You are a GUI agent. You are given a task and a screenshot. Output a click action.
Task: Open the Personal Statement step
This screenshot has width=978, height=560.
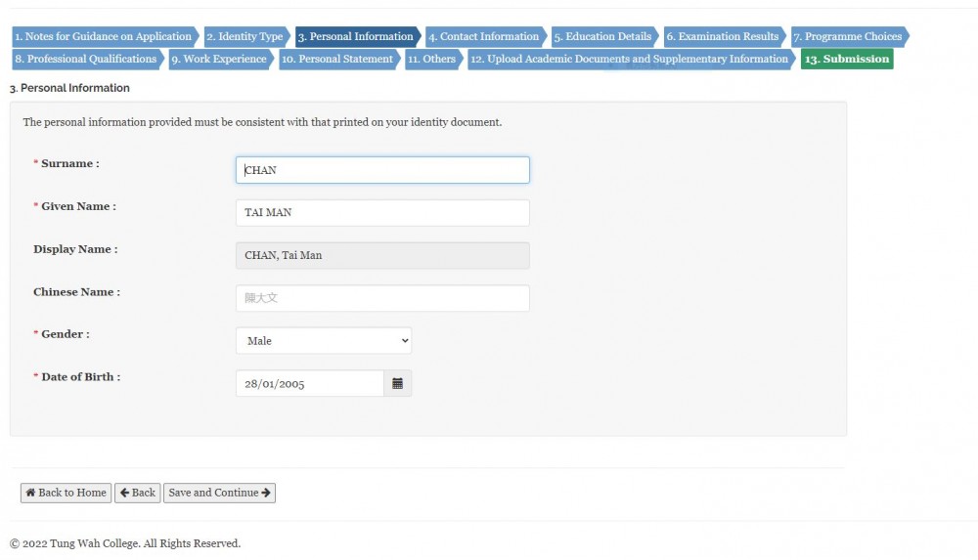click(x=338, y=60)
